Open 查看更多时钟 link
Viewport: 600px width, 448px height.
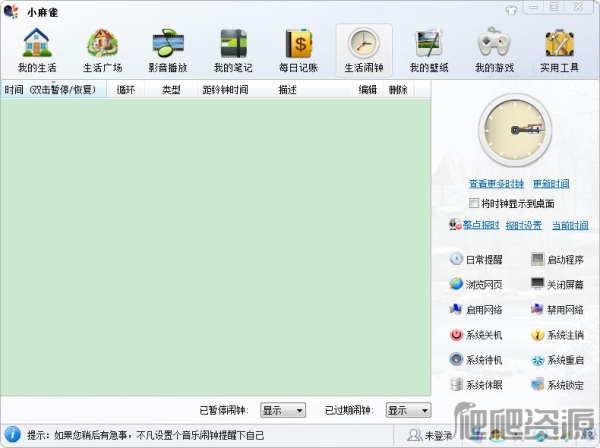(x=496, y=184)
